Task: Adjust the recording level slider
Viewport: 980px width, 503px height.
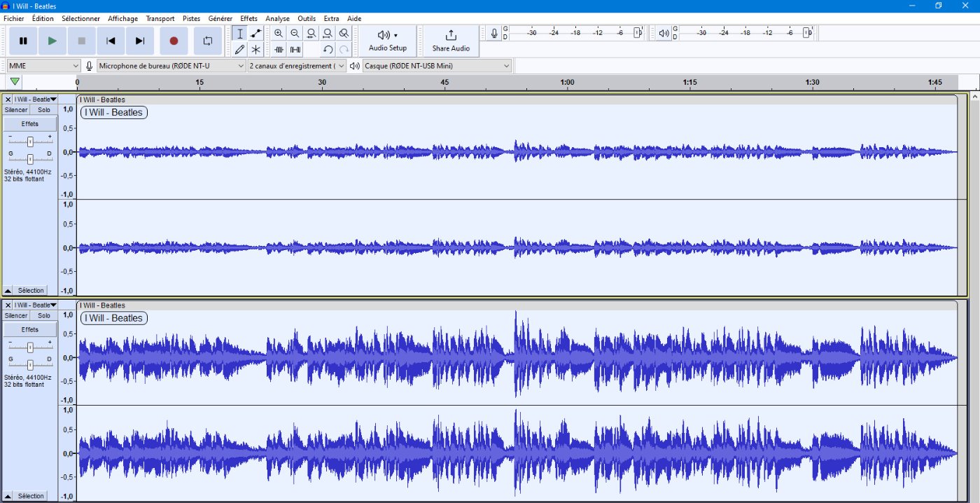Action: tap(638, 33)
